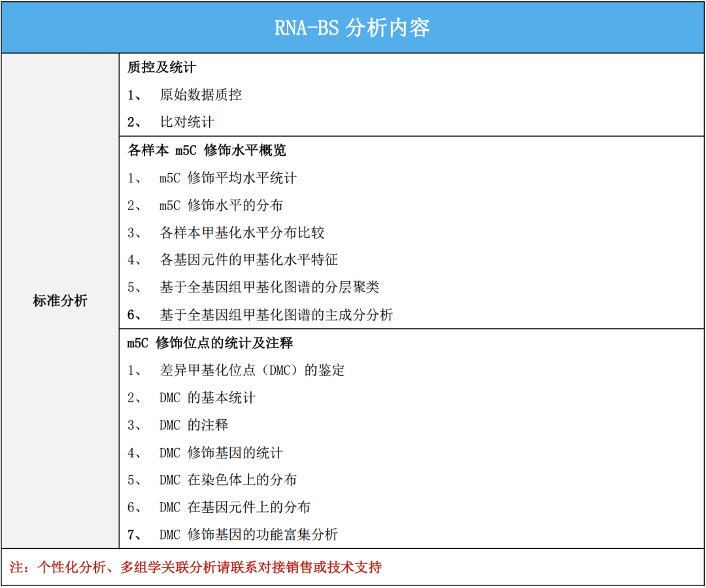
Task: Click the heading 'm5C 修饰位点的统计及注释'
Action: click(210, 343)
